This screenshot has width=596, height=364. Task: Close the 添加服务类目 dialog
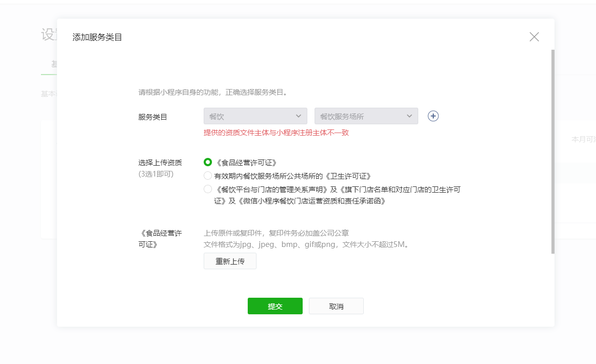pyautogui.click(x=534, y=37)
